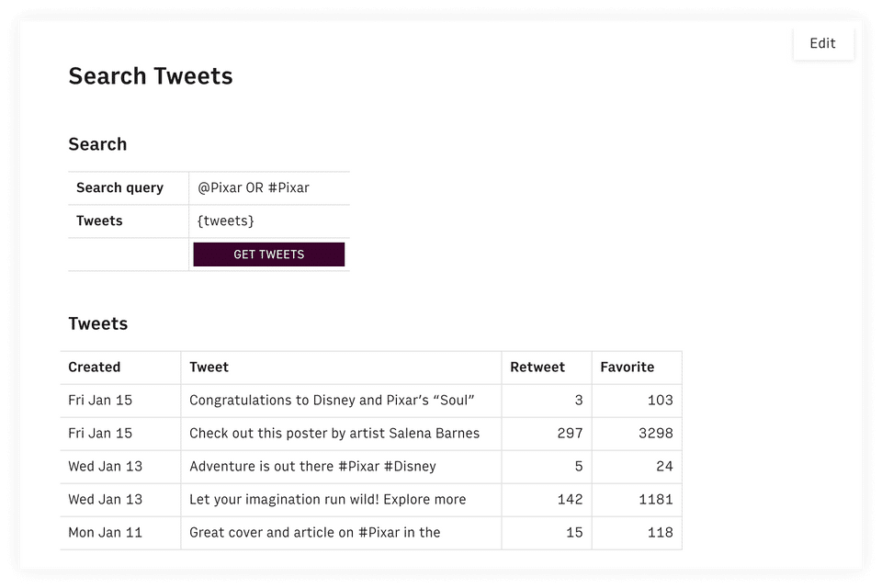The image size is (882, 588).
Task: Click the Favorite column header
Action: click(628, 367)
